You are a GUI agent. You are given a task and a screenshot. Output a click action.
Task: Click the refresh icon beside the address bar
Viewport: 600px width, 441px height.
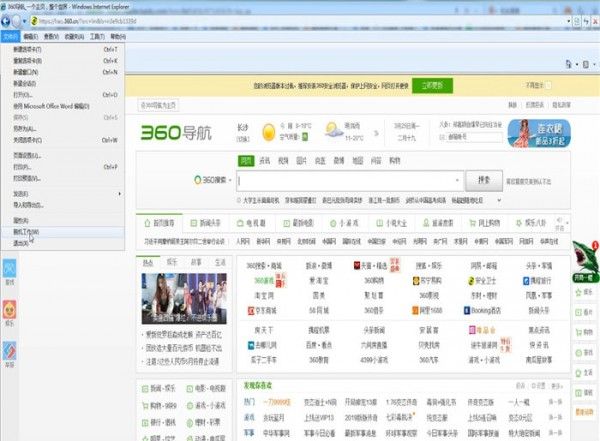pyautogui.click(x=586, y=21)
